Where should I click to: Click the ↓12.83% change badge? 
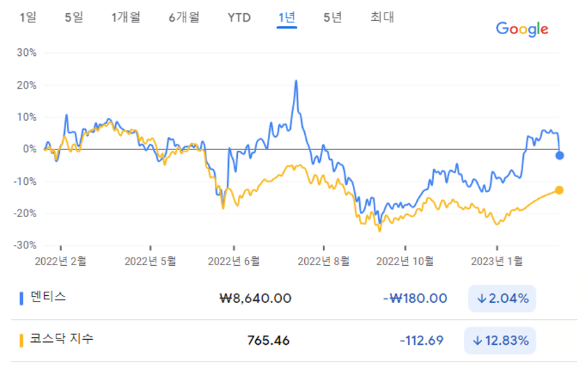tap(499, 341)
